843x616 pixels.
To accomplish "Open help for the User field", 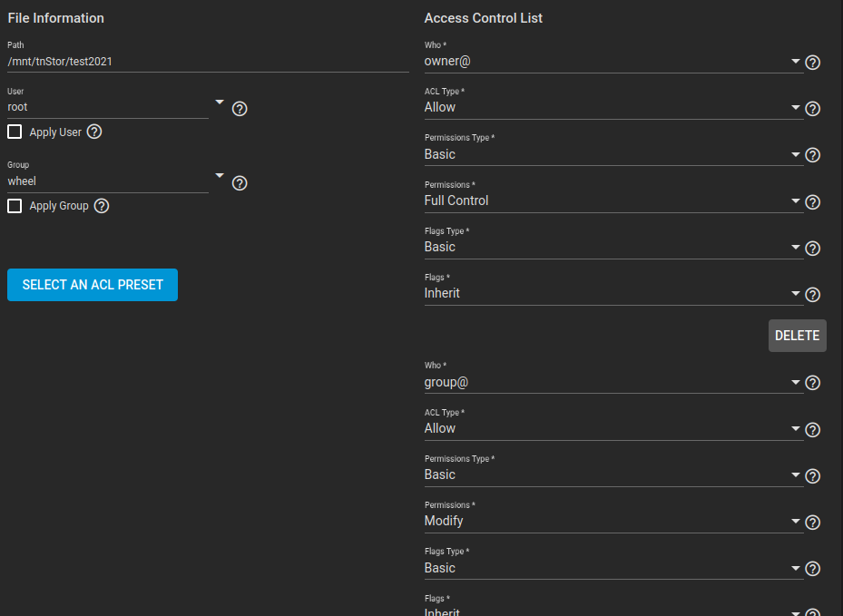I will tap(240, 109).
